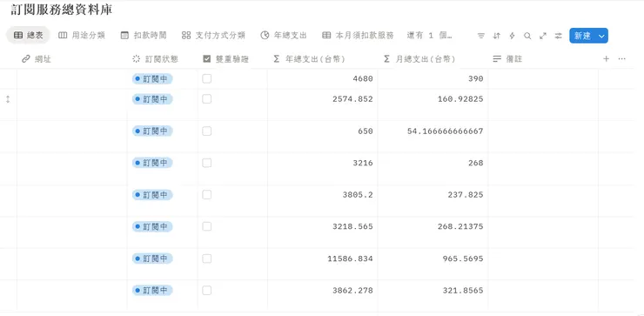
Task: Toggle checkbox in the 2574.852 row
Action: 207,99
